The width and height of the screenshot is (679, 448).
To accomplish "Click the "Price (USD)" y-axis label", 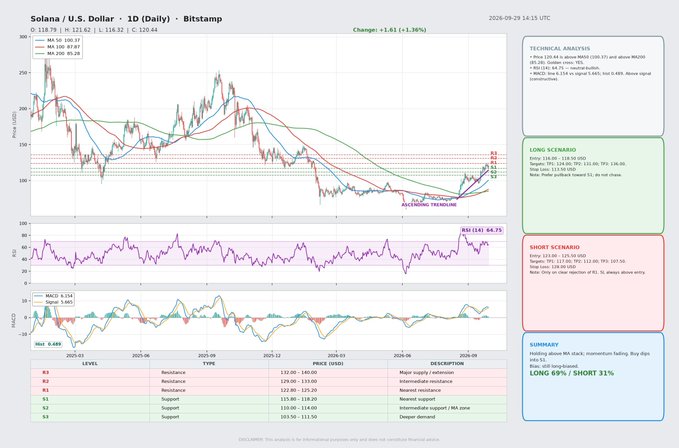I will click(14, 125).
